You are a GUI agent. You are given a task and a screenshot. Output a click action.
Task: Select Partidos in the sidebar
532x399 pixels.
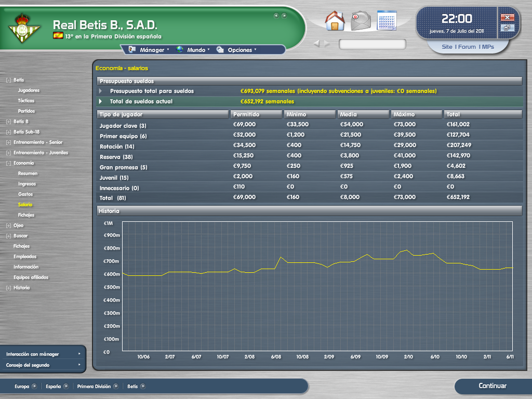[26, 111]
